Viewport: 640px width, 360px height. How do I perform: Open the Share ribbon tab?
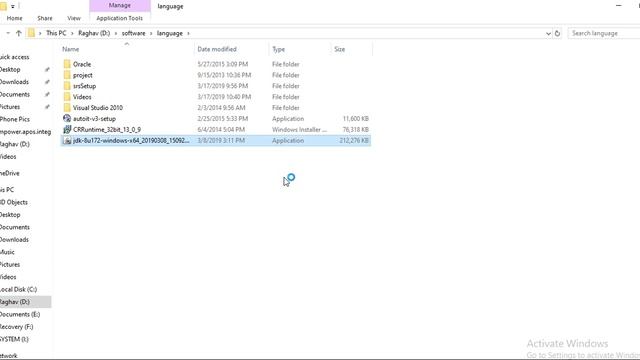45,18
